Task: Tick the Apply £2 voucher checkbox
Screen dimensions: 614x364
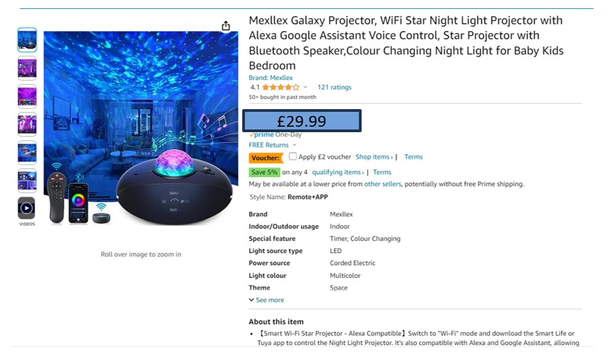Action: tap(292, 157)
